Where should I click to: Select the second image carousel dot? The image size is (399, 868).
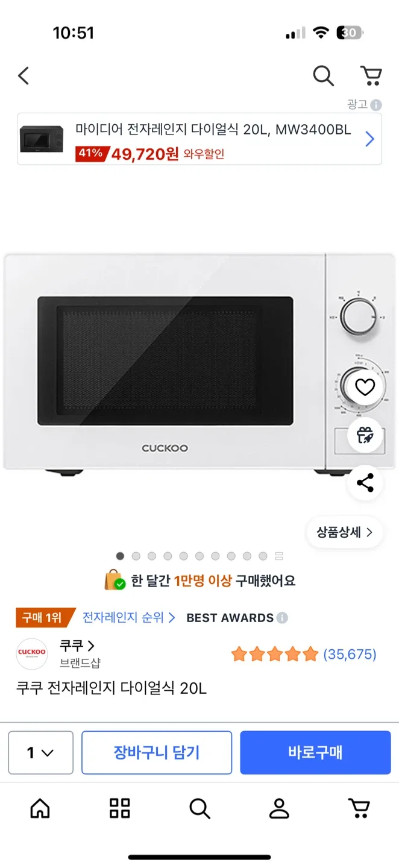136,556
